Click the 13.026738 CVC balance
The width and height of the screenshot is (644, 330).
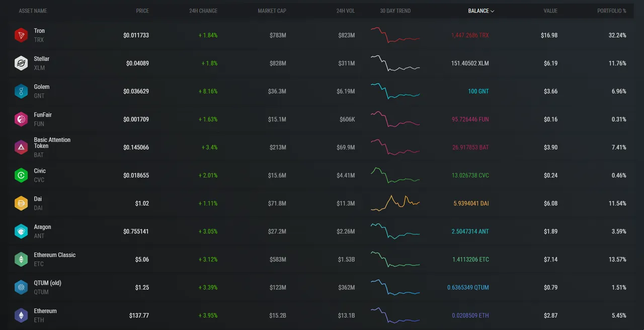(470, 175)
